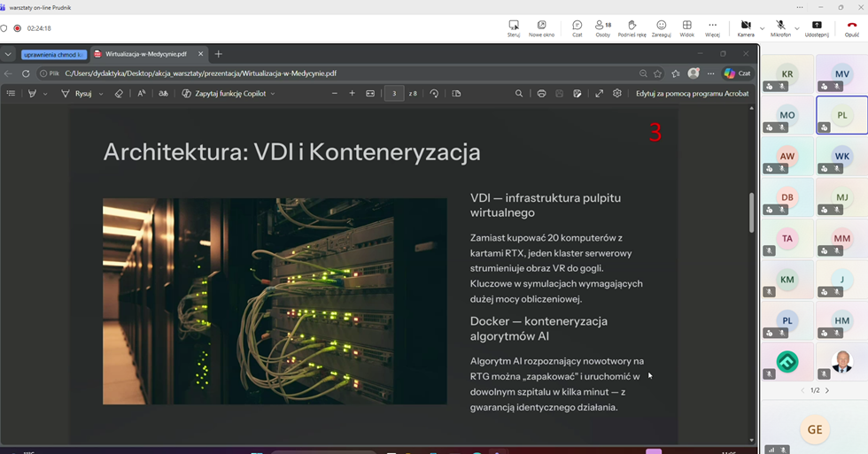Select the PDF eraser tool
The image size is (868, 454).
tap(119, 93)
